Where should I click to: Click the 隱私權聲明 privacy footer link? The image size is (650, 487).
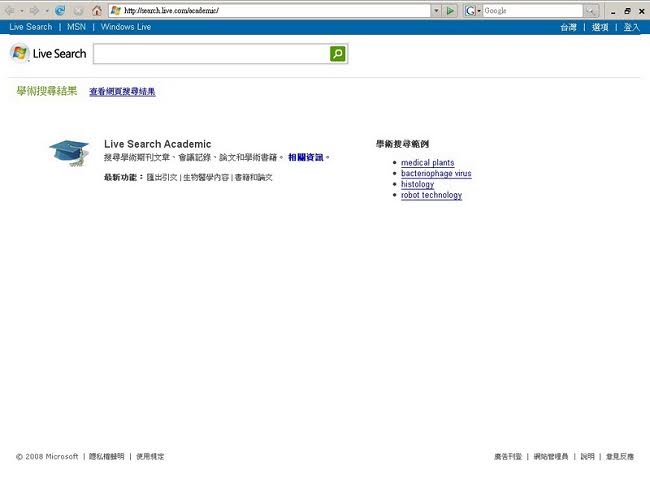tap(107, 456)
